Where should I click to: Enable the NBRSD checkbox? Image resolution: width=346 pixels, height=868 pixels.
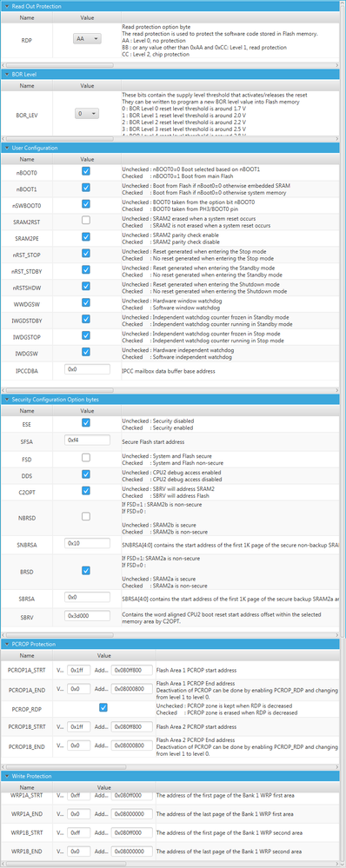[86, 516]
